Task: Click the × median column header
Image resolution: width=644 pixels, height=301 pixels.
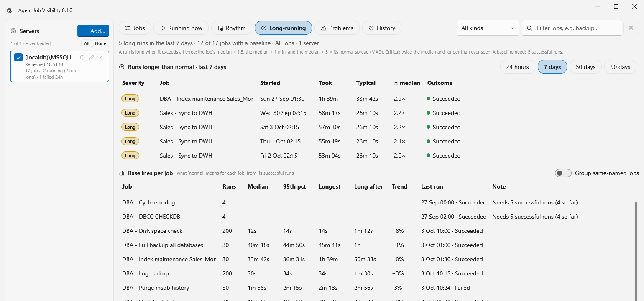Action: point(407,83)
